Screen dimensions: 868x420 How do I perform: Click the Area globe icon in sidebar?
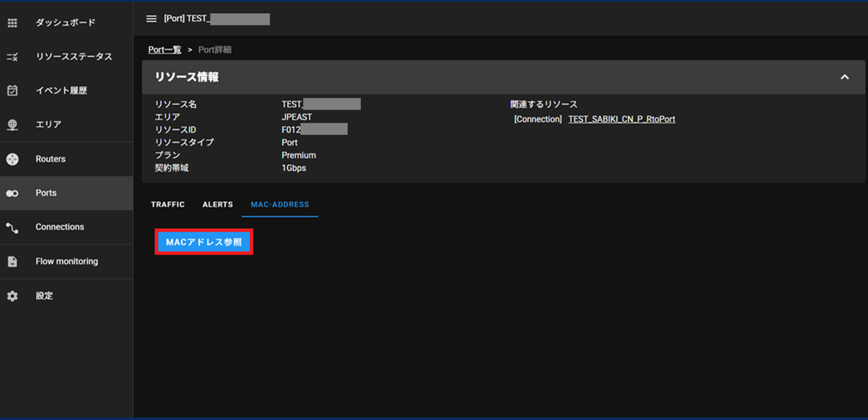(12, 125)
